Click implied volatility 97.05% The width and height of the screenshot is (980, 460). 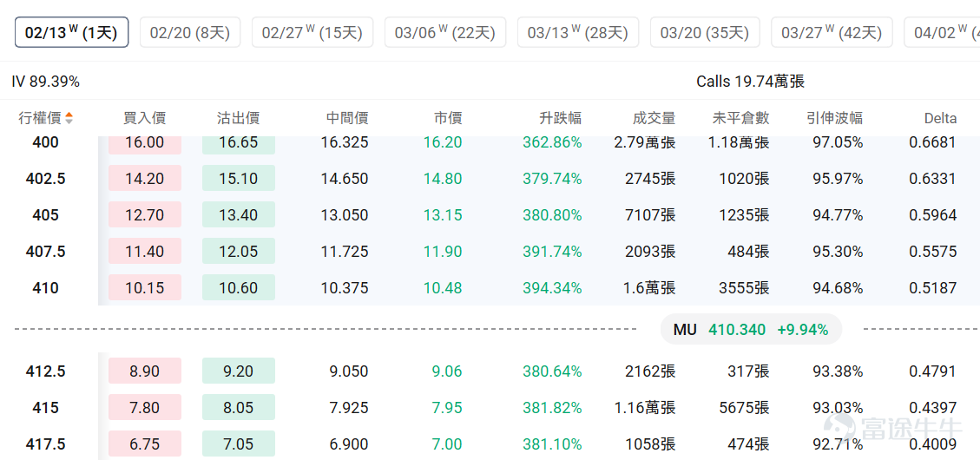(839, 142)
